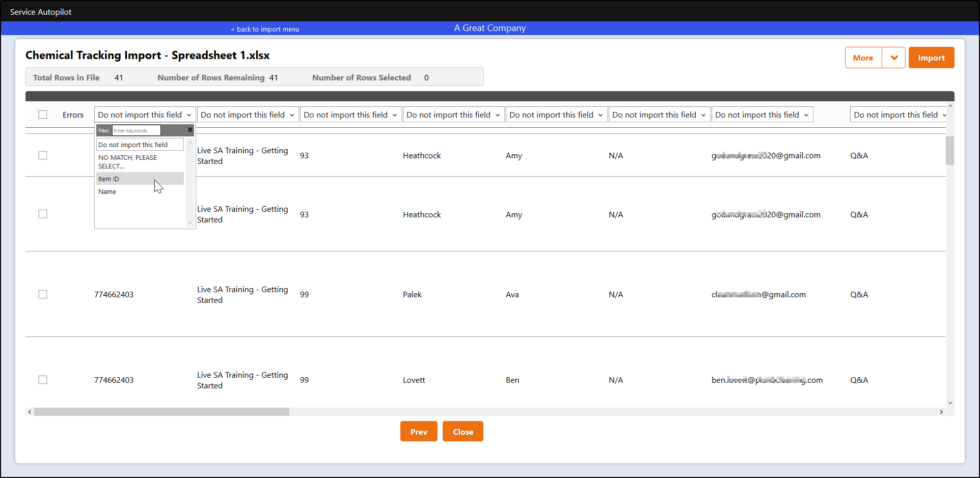Viewport: 980px width, 478px height.
Task: Check the row checkbox for Ben Lovett
Action: [43, 380]
